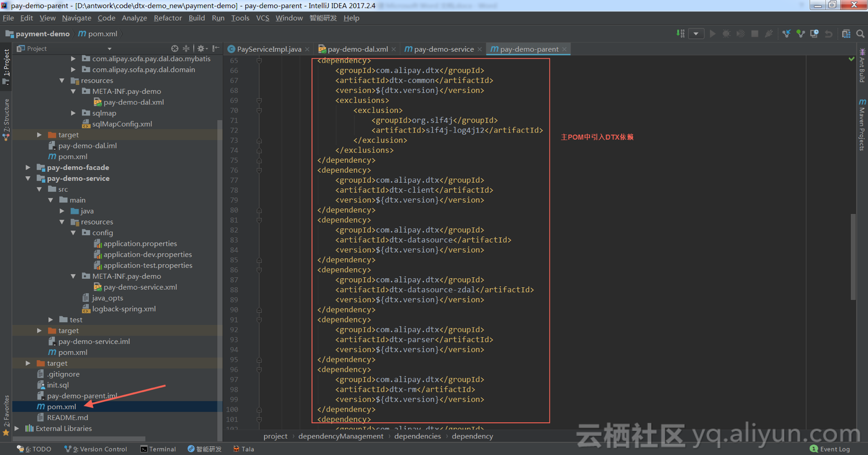The height and width of the screenshot is (455, 868).
Task: Click pom.xml in the navigation bar
Action: [98, 34]
